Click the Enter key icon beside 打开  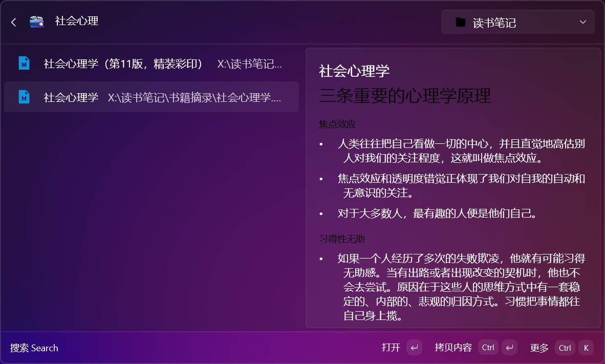coord(414,348)
